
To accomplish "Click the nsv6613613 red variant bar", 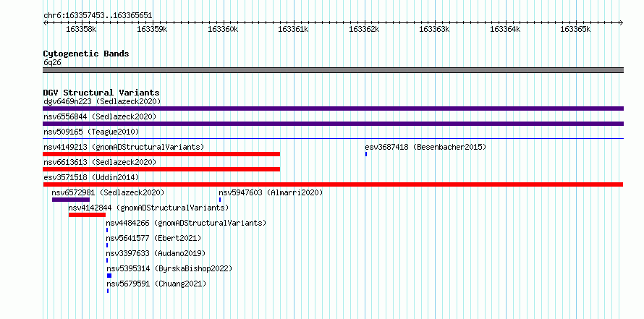I will point(161,169).
